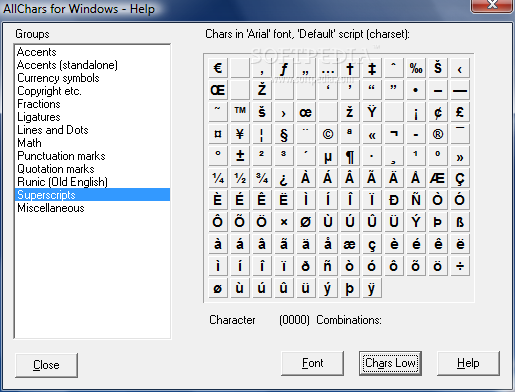Viewport: 515px width, 392px height.
Task: Select the Math group
Action: [x=92, y=143]
